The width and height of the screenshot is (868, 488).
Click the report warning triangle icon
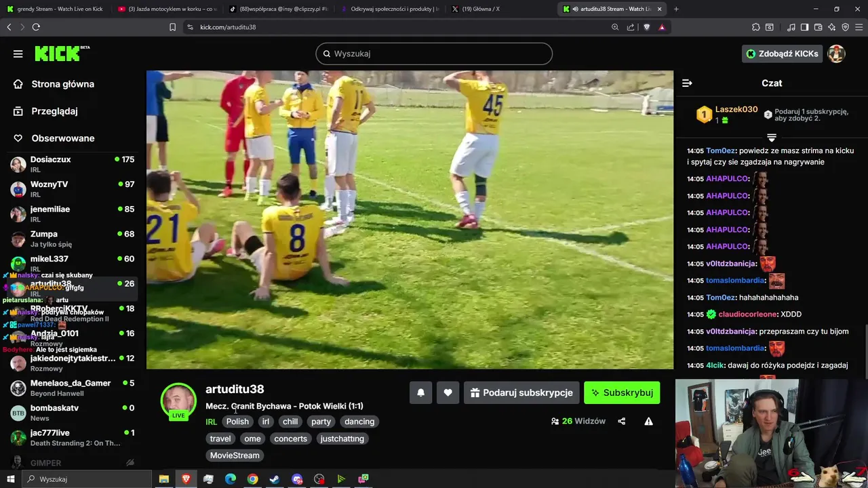point(648,421)
